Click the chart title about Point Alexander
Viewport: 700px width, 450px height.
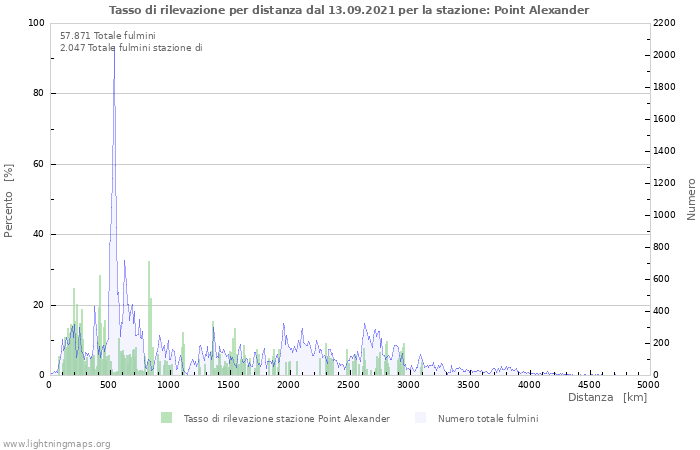click(x=349, y=10)
